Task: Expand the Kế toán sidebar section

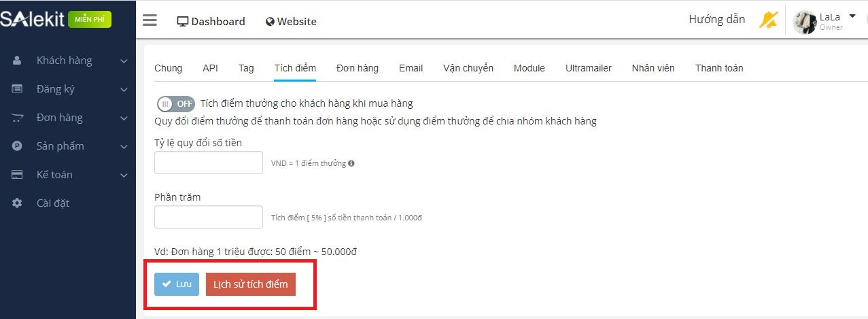Action: (x=124, y=175)
